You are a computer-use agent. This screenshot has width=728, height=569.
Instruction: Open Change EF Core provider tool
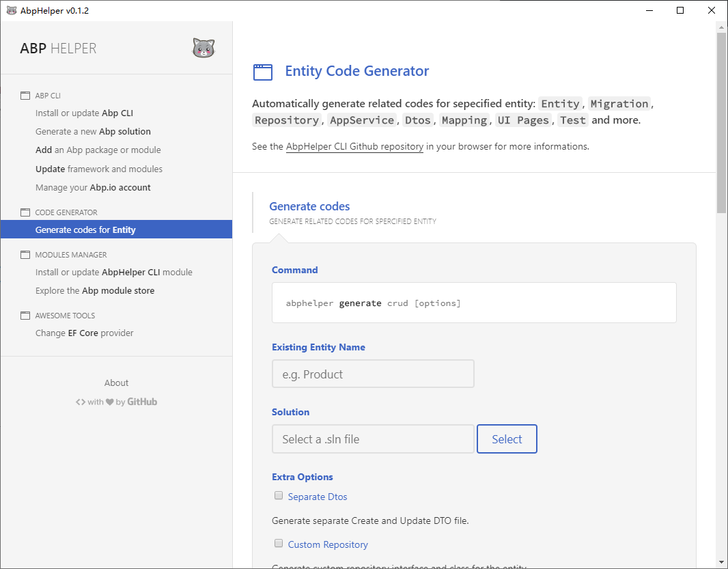[84, 333]
